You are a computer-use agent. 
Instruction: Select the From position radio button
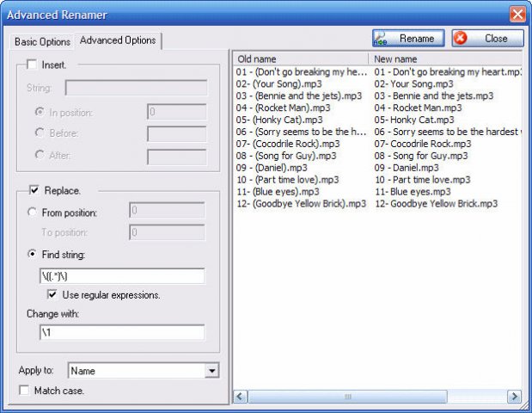coord(32,213)
